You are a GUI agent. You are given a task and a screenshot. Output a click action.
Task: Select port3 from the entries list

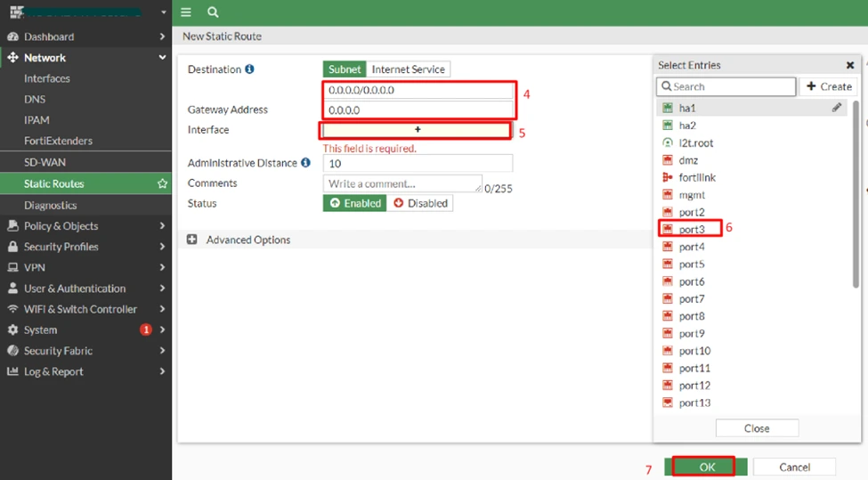[751, 229]
